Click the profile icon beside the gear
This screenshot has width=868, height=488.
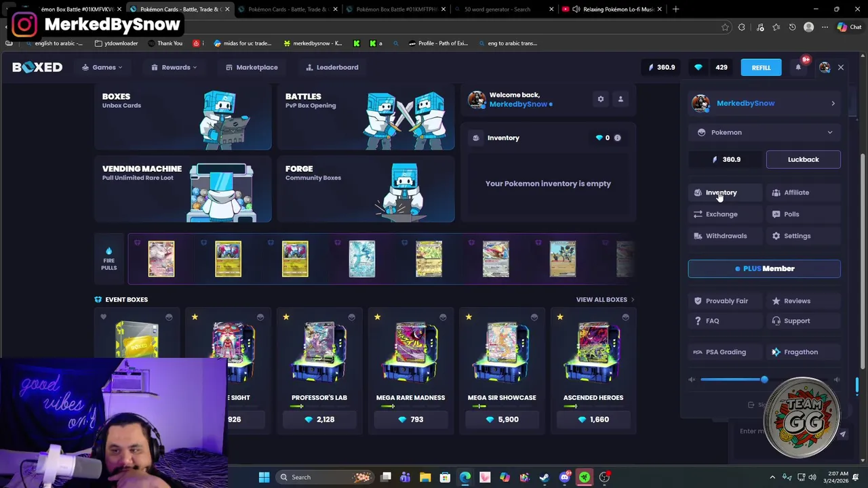pos(620,99)
